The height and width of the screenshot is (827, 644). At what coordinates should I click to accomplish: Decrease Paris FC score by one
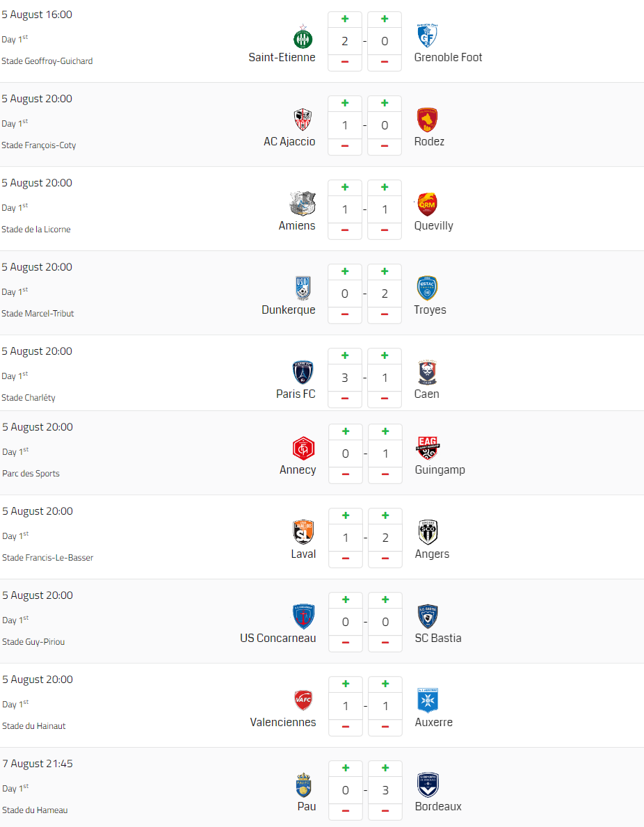(x=345, y=399)
